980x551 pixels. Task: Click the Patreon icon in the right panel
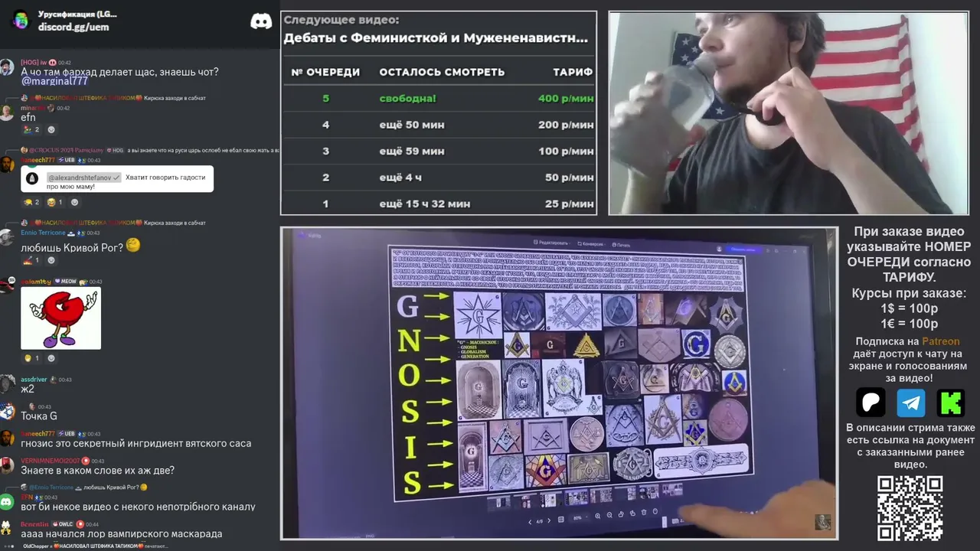(x=871, y=403)
